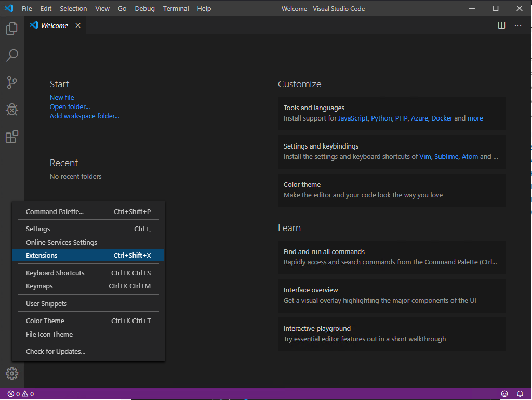This screenshot has width=532, height=400.
Task: Click the New file link
Action: (x=61, y=97)
